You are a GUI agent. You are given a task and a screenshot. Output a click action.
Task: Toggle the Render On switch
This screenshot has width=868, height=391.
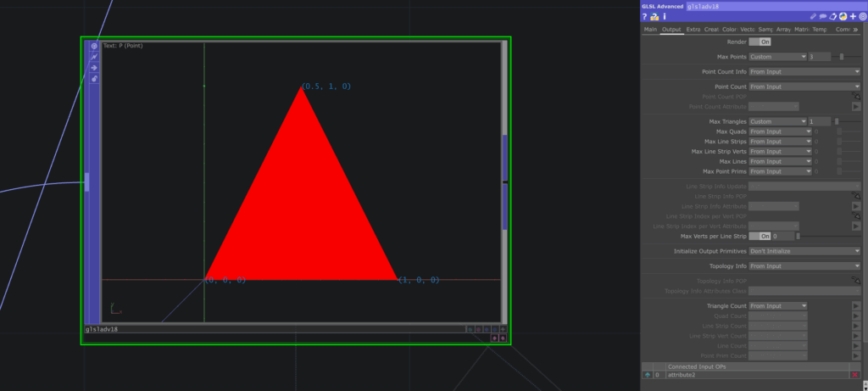click(760, 42)
